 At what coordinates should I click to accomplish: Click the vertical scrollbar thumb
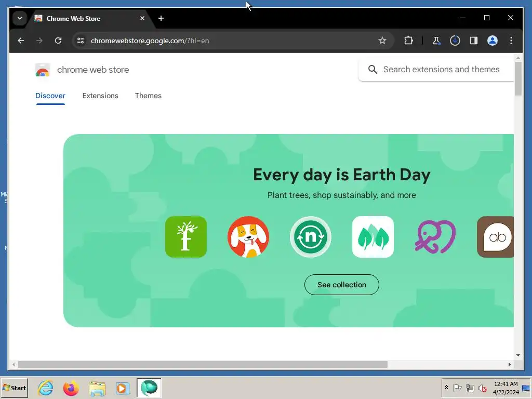point(518,79)
